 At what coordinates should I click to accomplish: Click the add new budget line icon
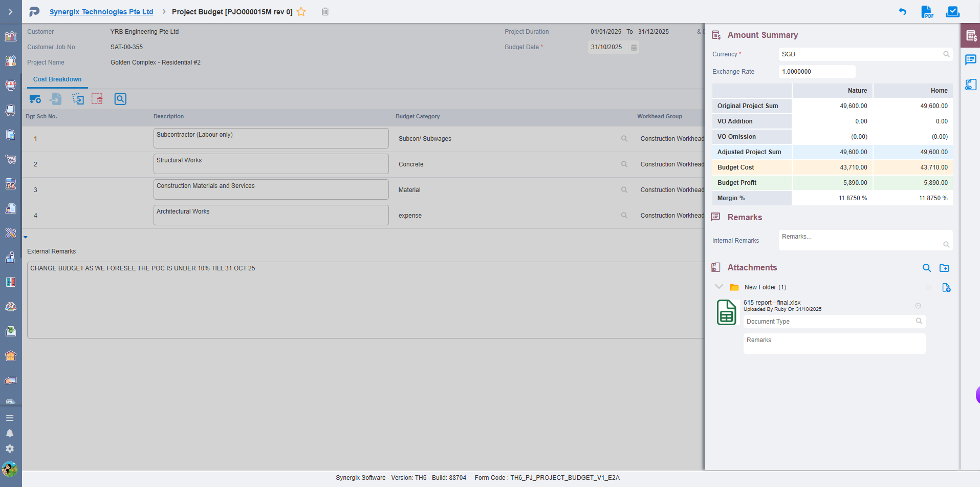click(35, 99)
